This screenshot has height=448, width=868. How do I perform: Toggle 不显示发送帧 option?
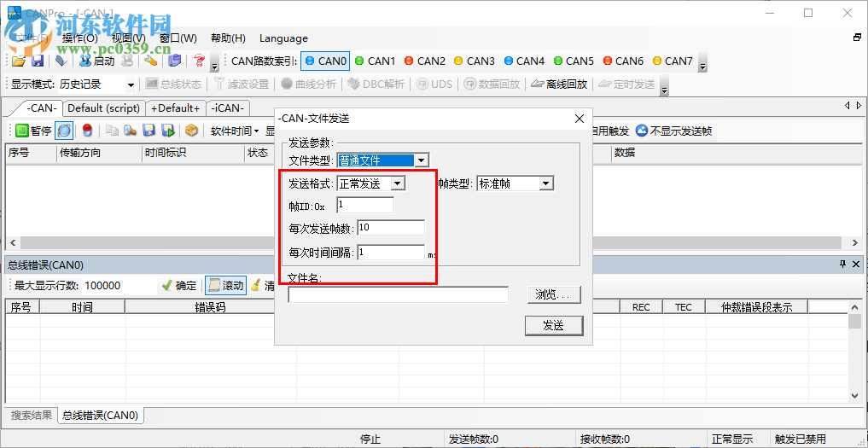click(674, 131)
